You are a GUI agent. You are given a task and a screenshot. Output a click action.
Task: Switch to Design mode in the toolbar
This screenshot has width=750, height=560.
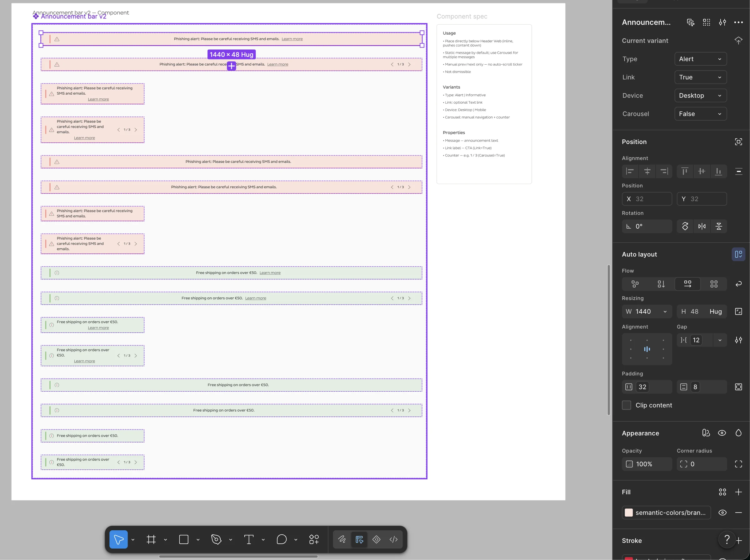359,539
